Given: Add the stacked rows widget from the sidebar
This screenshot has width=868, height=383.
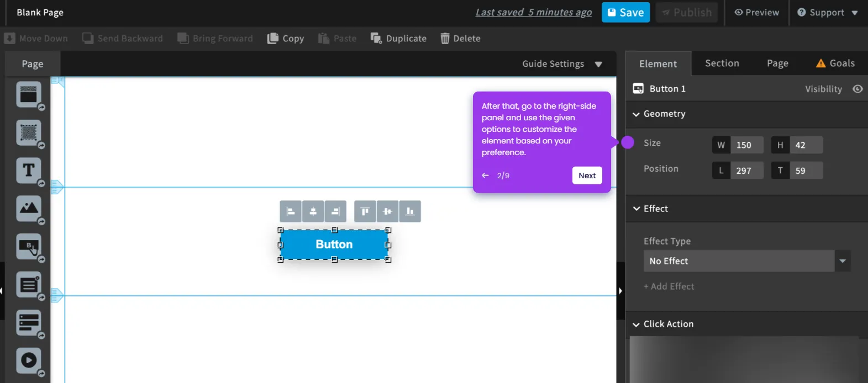Looking at the screenshot, I should click(29, 323).
